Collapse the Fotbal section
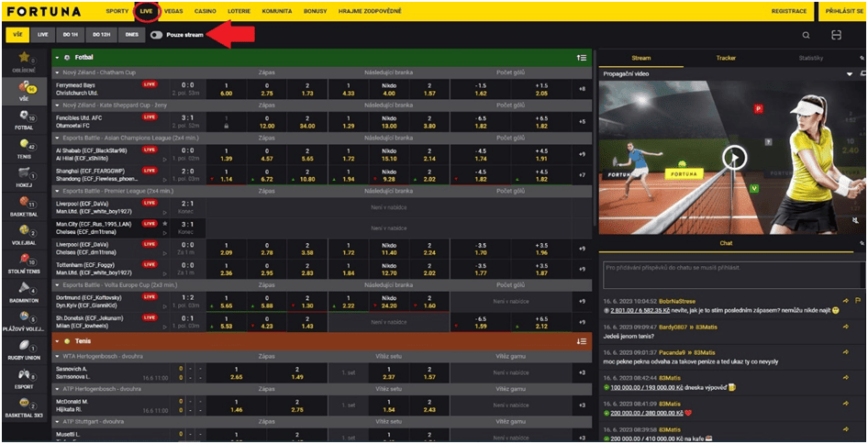Screen dimensions: 868x444 pos(57,57)
